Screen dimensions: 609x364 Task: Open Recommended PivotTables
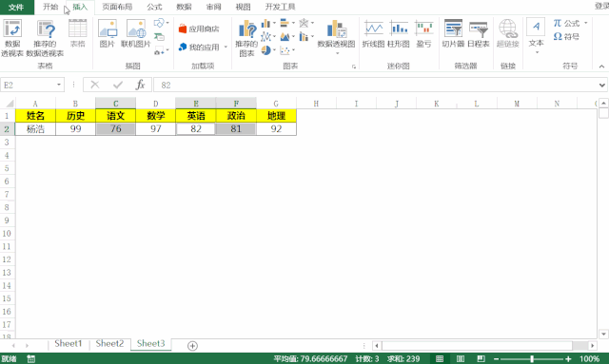coord(45,38)
